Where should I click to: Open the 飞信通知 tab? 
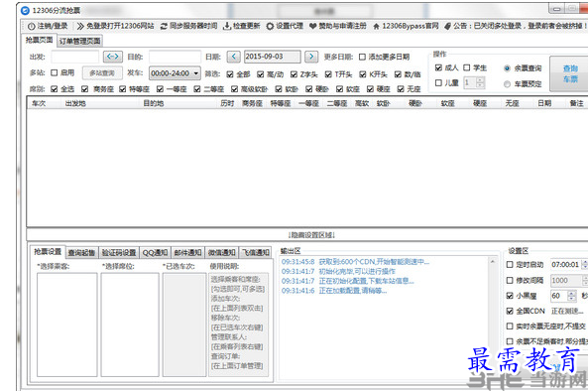tap(256, 253)
